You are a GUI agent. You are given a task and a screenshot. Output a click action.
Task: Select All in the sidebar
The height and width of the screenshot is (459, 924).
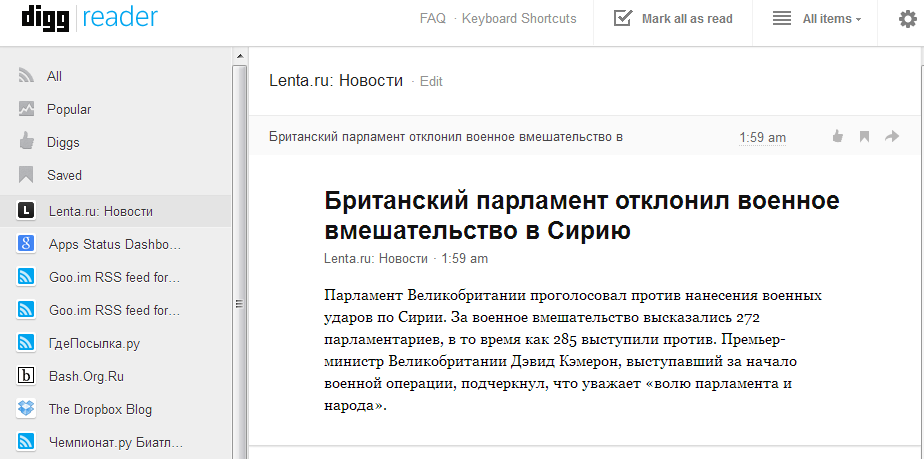(54, 77)
